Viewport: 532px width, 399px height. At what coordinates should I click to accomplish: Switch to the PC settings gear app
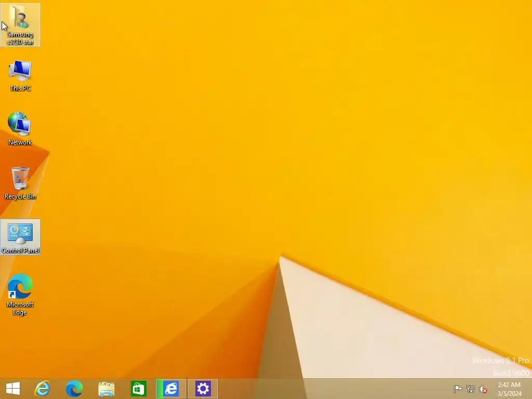(x=203, y=389)
